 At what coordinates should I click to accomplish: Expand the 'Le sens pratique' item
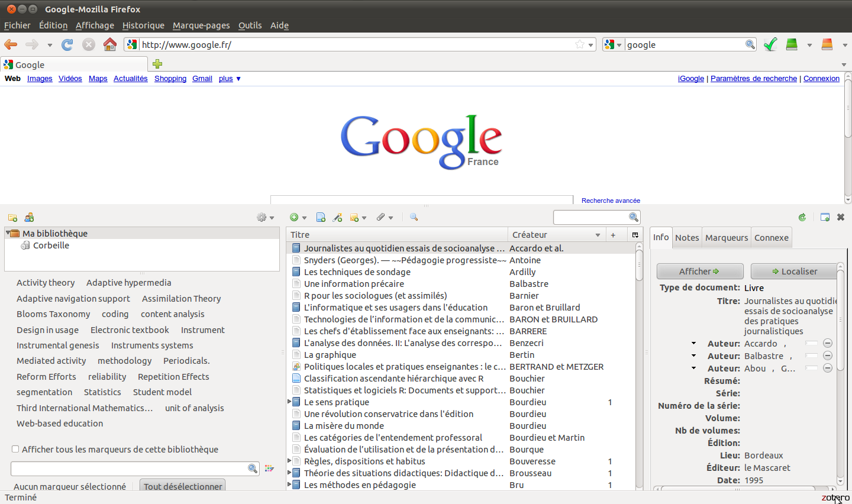[290, 402]
